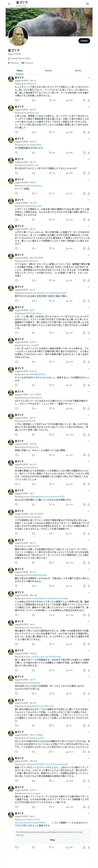Share the Dec 18, 2024 post
The width and height of the screenshot is (98, 868).
(89, 280)
